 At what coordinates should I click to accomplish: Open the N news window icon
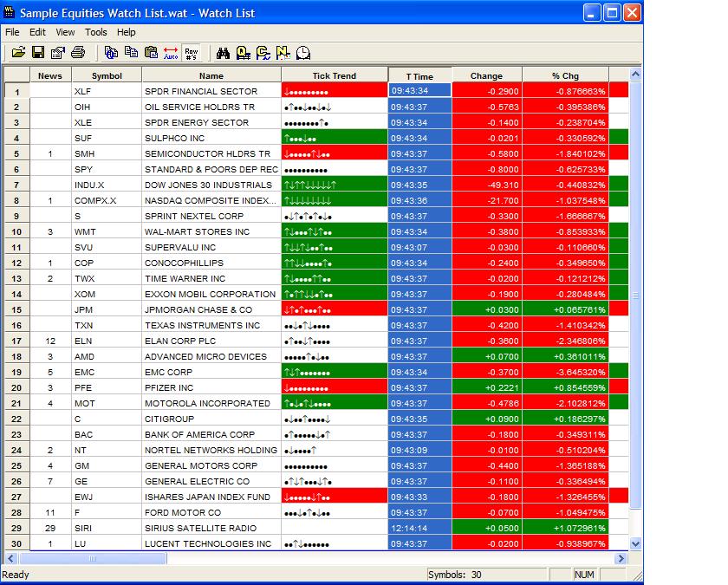[283, 53]
